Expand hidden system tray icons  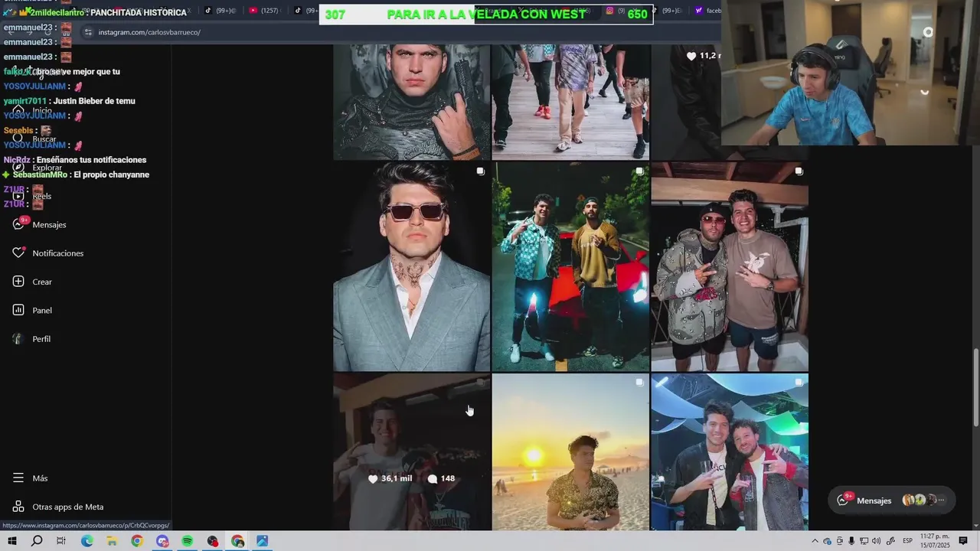[815, 541]
